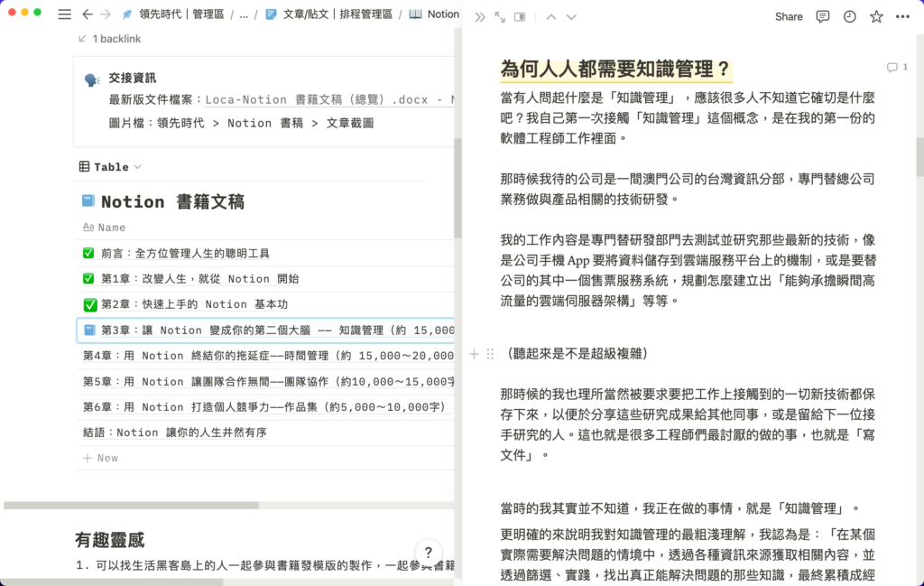Click the 有趣靈感 heading
The height and width of the screenshot is (586, 924).
click(x=109, y=539)
